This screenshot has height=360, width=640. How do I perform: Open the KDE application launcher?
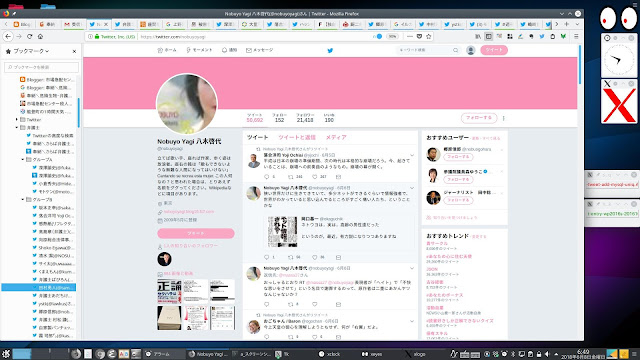click(x=6, y=354)
